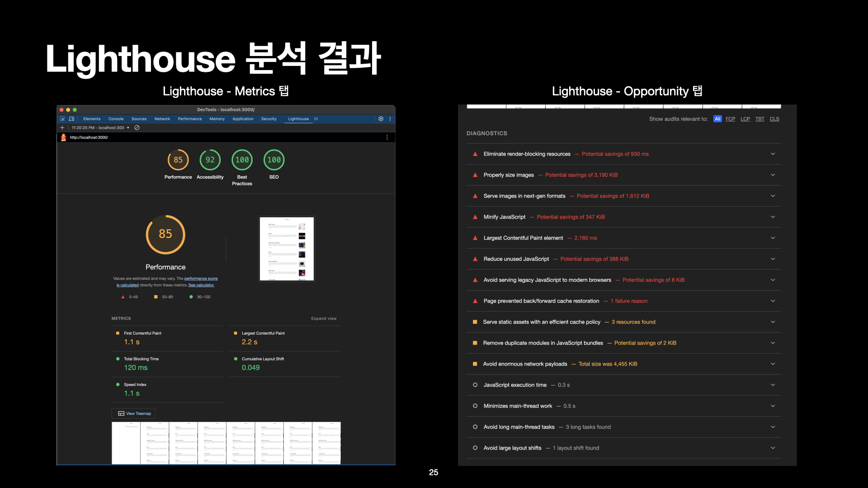
Task: Switch to the Application tab
Action: point(243,119)
